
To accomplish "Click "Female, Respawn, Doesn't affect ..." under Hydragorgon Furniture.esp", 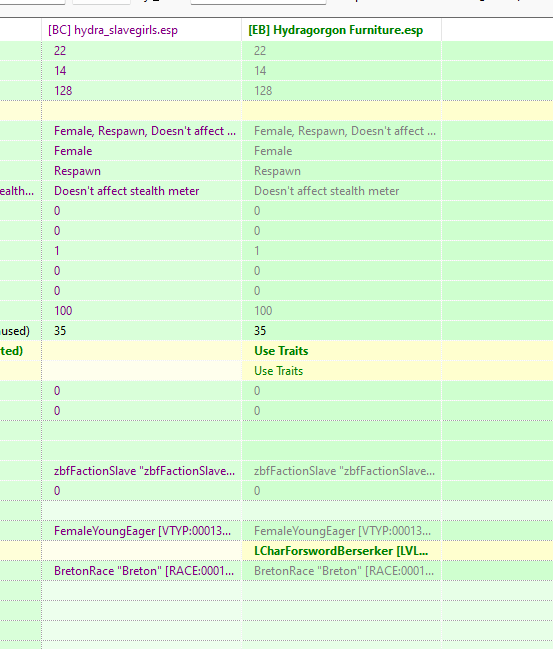I will click(x=345, y=131).
